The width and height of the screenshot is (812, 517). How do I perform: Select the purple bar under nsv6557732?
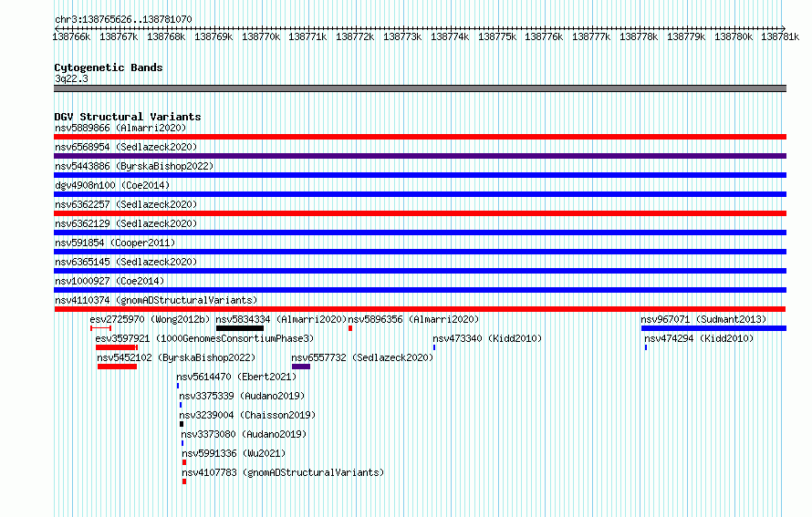(301, 367)
